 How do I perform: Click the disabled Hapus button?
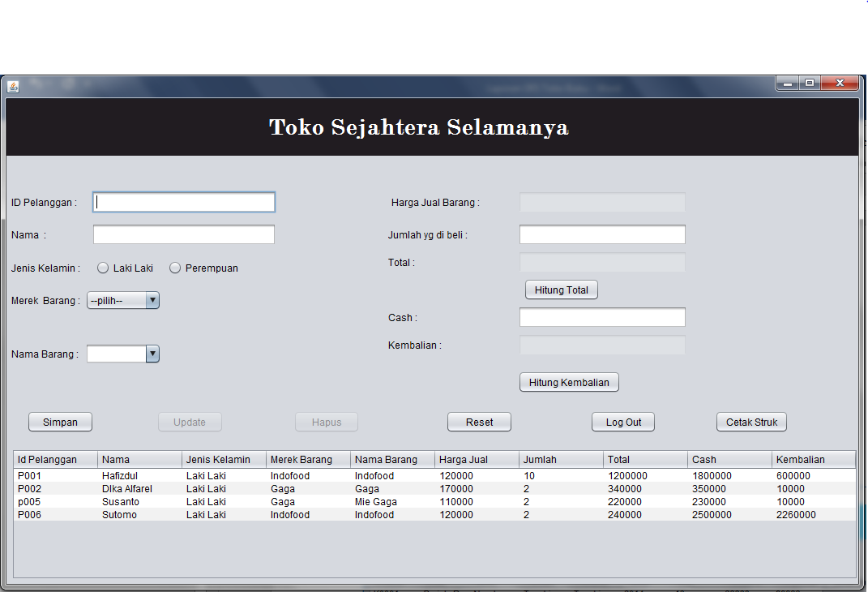[x=326, y=422]
